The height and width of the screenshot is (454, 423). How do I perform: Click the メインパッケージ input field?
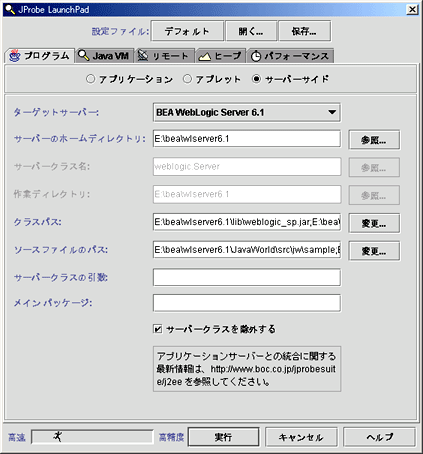pos(247,303)
